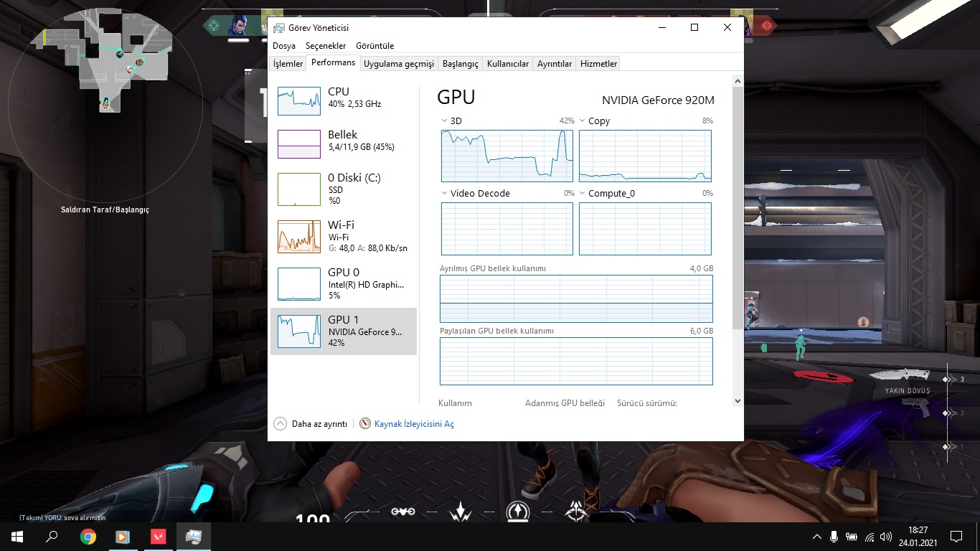
Task: Select GPU 0 Intel HD Graphics entry
Action: click(x=343, y=284)
